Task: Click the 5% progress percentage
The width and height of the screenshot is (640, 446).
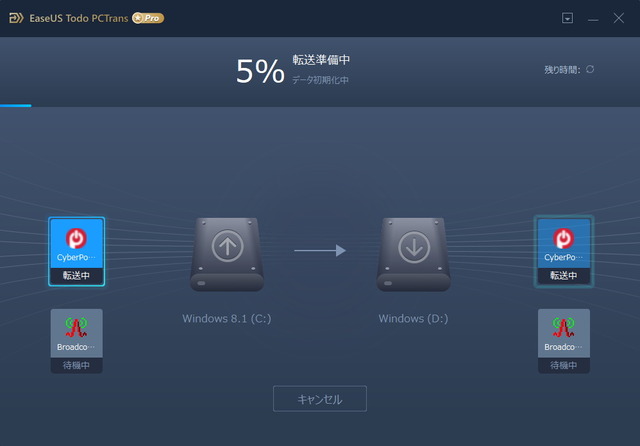Action: pos(260,71)
